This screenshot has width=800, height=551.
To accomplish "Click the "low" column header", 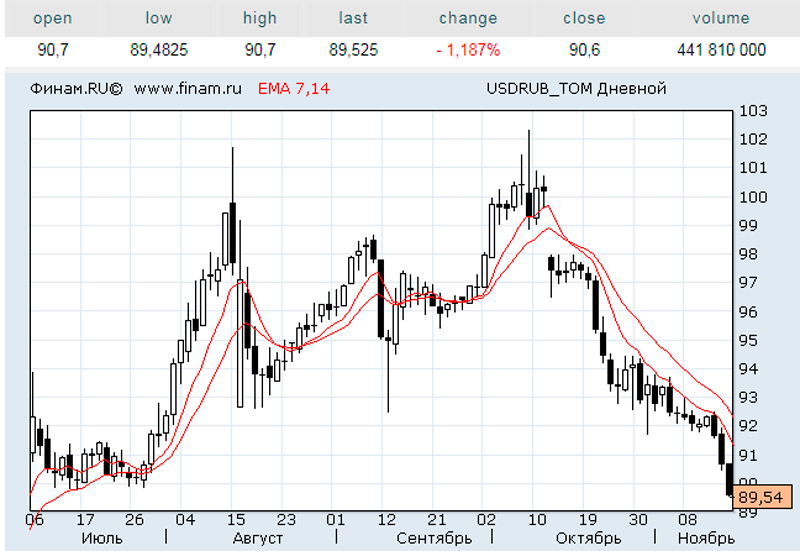I will (159, 18).
